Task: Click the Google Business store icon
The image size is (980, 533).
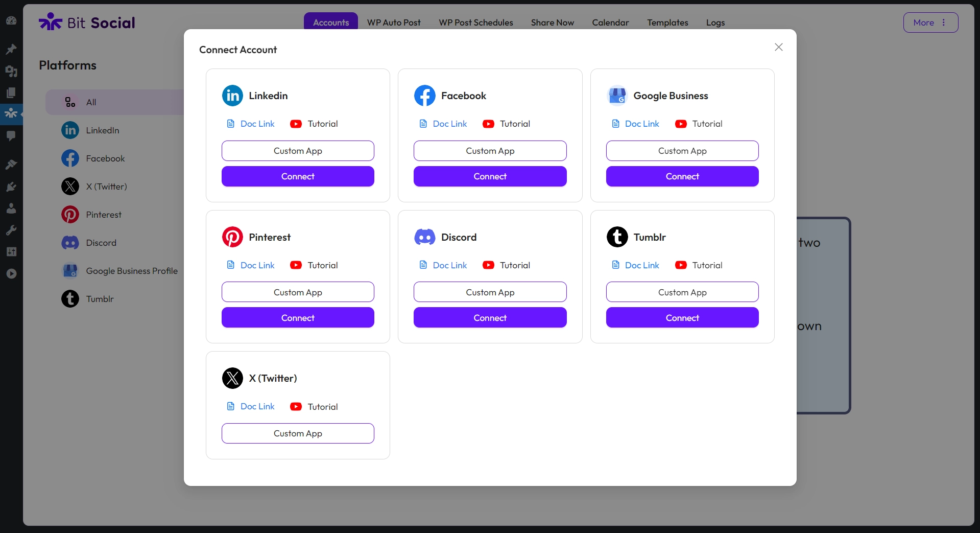Action: 617,96
